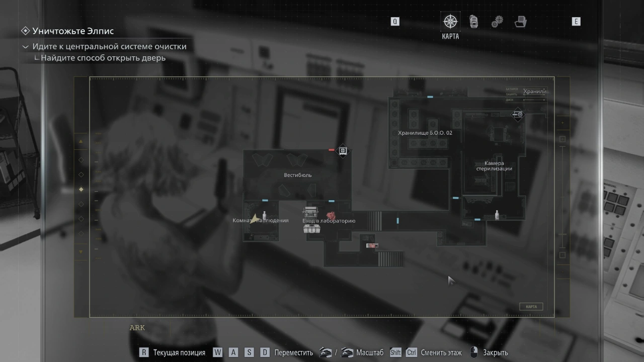Click the key door icon near Хранилище
Screen dimensions: 644x362
pos(518,115)
